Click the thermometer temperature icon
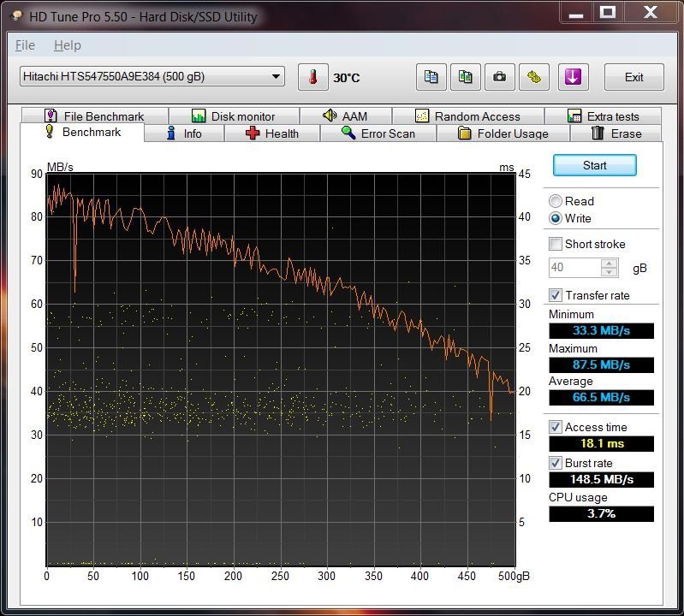The width and height of the screenshot is (684, 616). click(313, 77)
